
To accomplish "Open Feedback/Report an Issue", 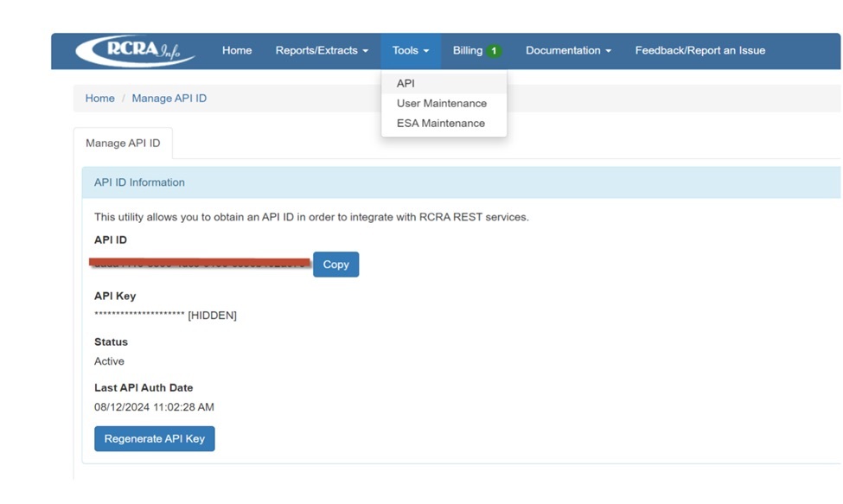I will [700, 50].
